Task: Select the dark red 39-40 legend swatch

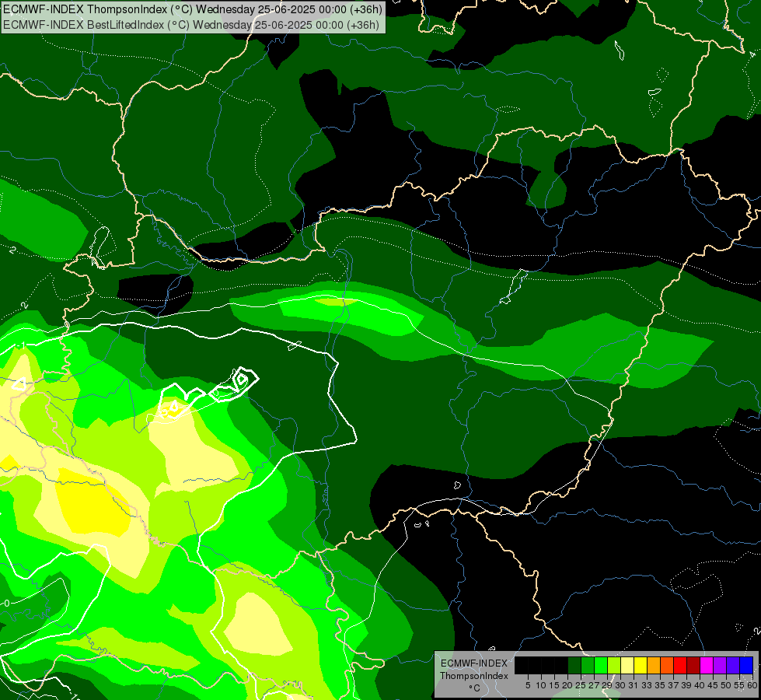Action: pyautogui.click(x=693, y=665)
